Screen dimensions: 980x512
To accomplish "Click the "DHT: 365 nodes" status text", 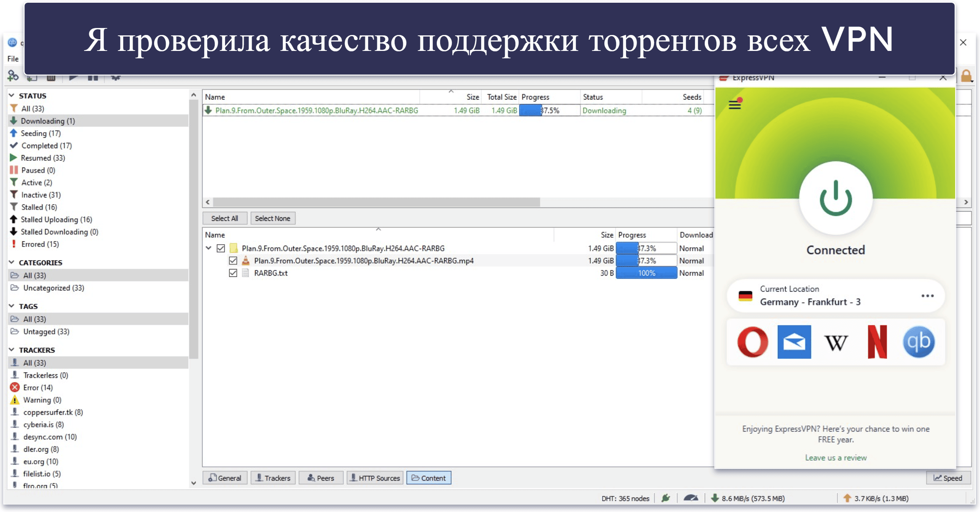I will (x=625, y=498).
